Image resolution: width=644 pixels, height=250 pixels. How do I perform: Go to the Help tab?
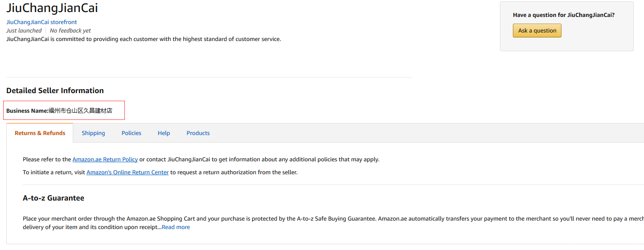coord(164,133)
